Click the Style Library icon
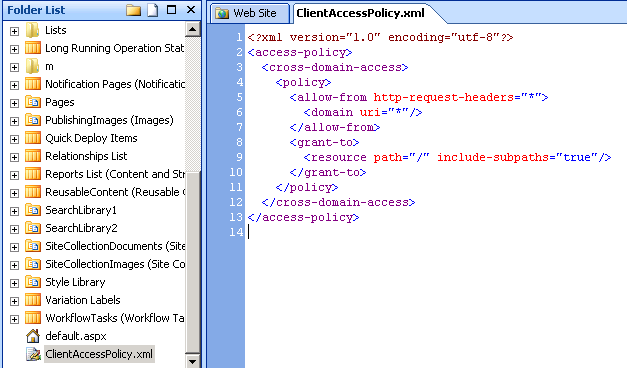This screenshot has width=627, height=368. point(32,282)
